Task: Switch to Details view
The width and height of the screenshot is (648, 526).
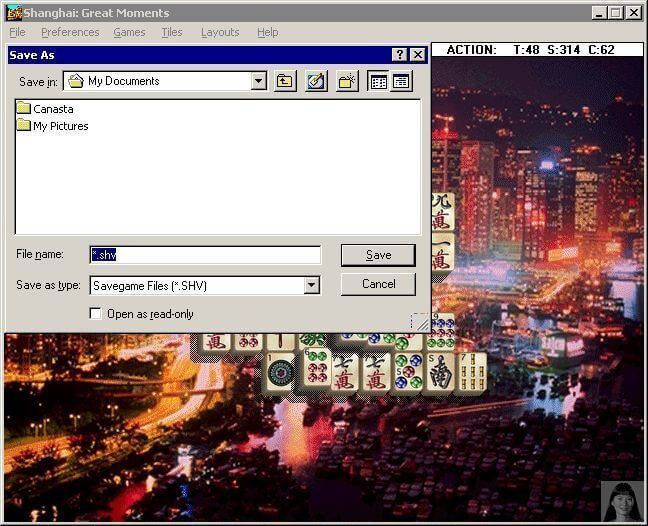Action: [401, 81]
